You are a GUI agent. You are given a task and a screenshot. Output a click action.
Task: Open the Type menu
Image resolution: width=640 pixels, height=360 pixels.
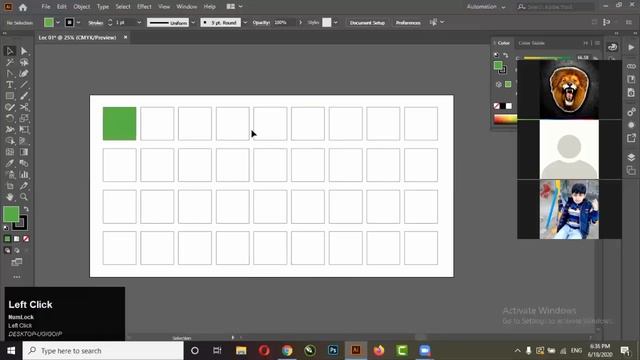point(103,7)
